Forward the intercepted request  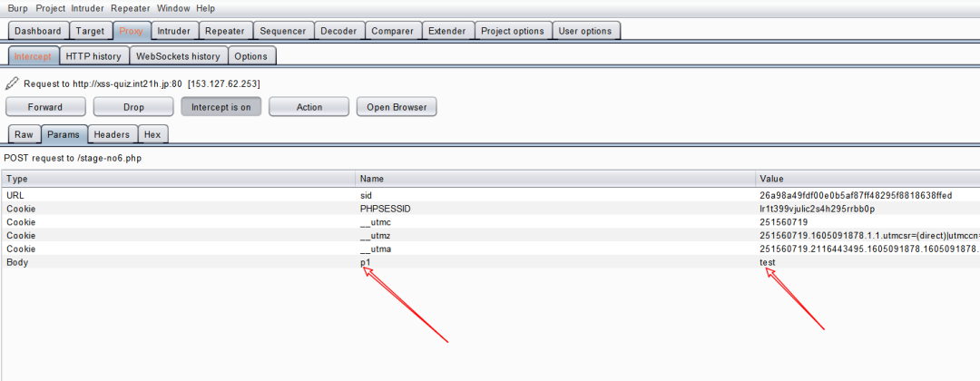pos(45,107)
